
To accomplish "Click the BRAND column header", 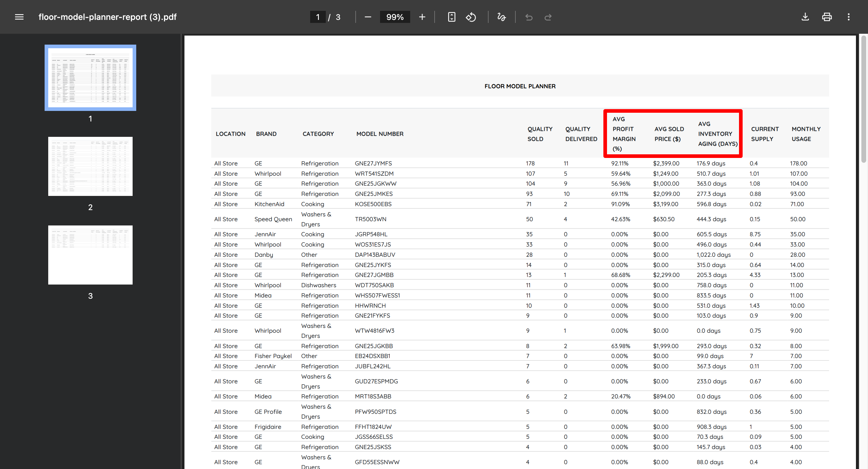I will [x=266, y=134].
